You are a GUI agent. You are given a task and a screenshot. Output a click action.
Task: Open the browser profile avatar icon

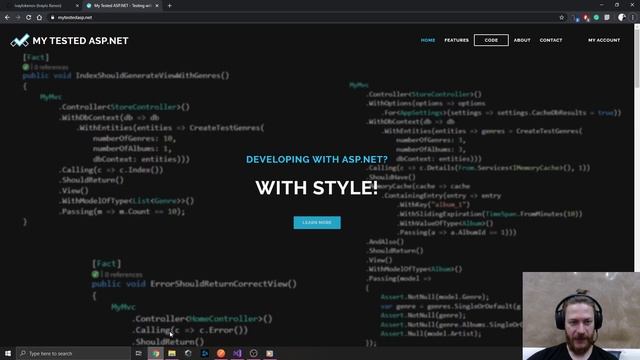622,17
